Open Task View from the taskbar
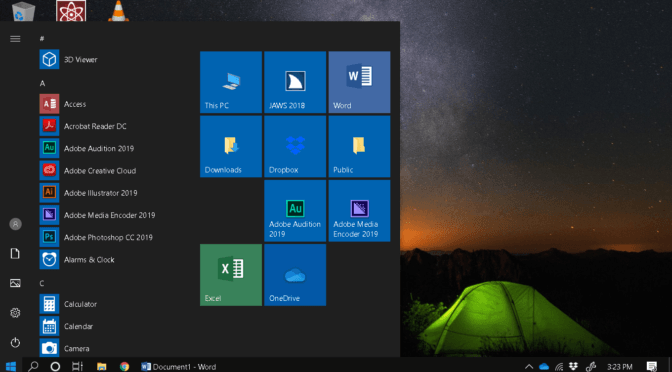 click(78, 366)
